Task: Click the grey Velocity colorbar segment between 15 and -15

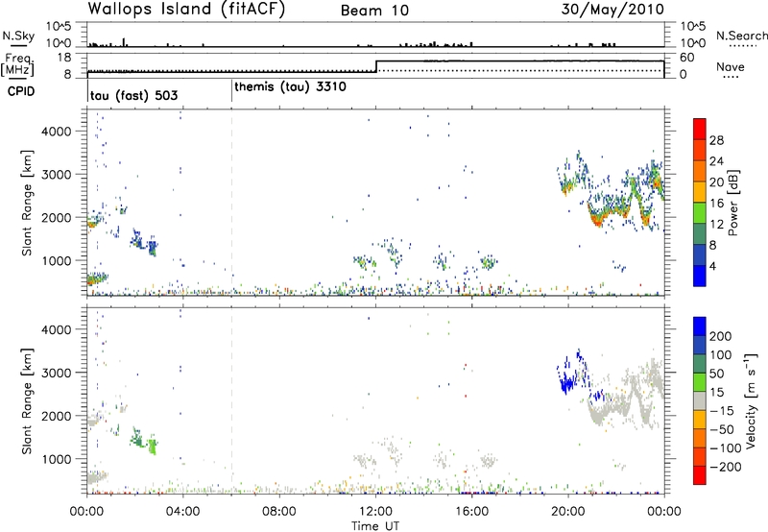Action: coord(700,400)
